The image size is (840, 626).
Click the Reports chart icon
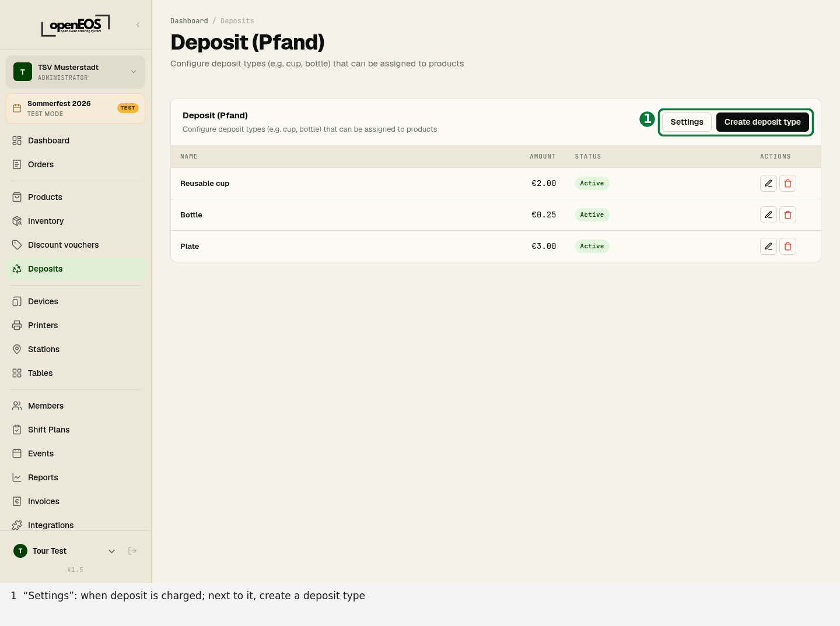coord(17,477)
